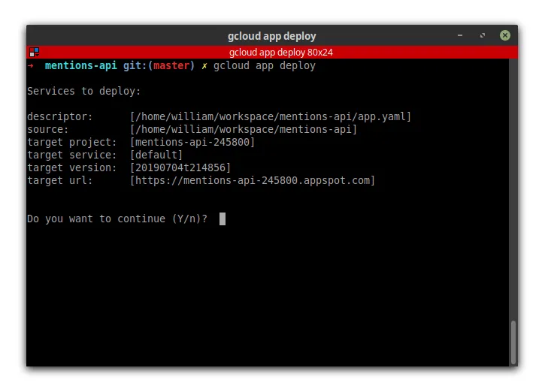Click the 'Do you want to continue' prompt text
Screen dimensions: 548x392
point(117,219)
